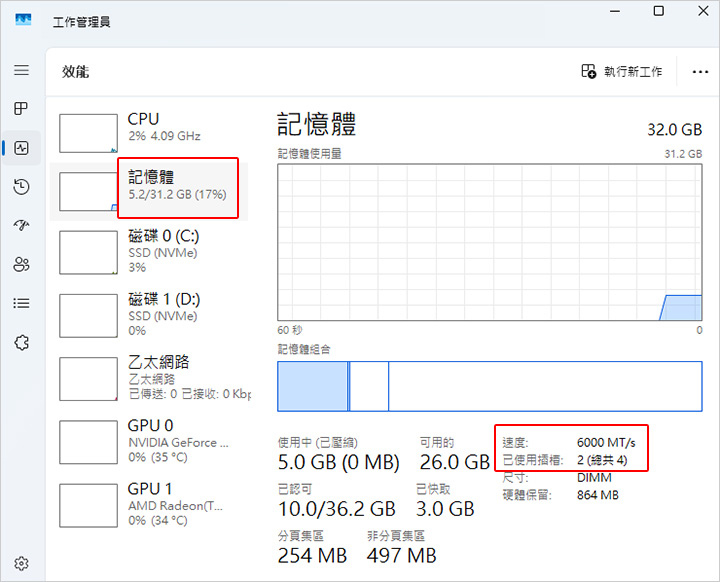Select the Performance page icon in sidebar
Screen dimensions: 720x582
pos(21,148)
